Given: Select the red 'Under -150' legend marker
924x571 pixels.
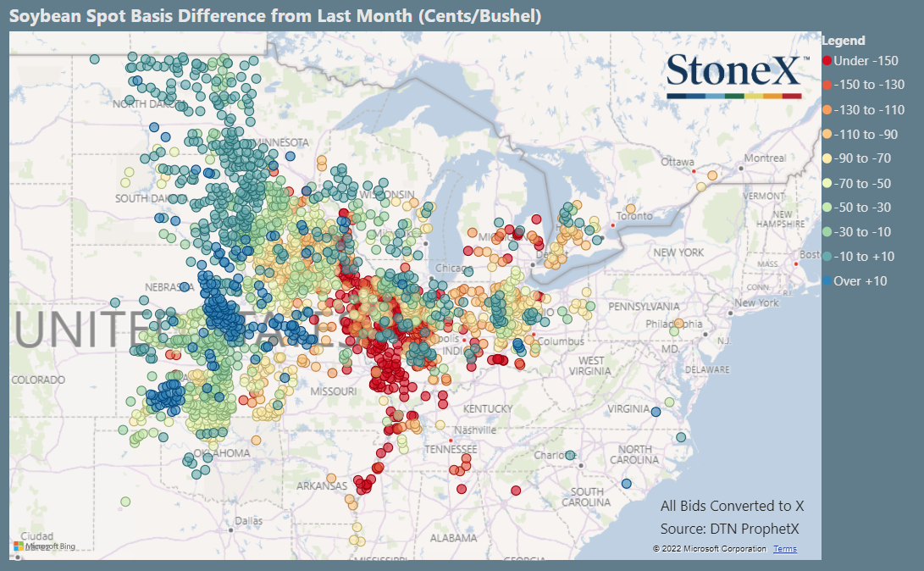Looking at the screenshot, I should click(827, 61).
